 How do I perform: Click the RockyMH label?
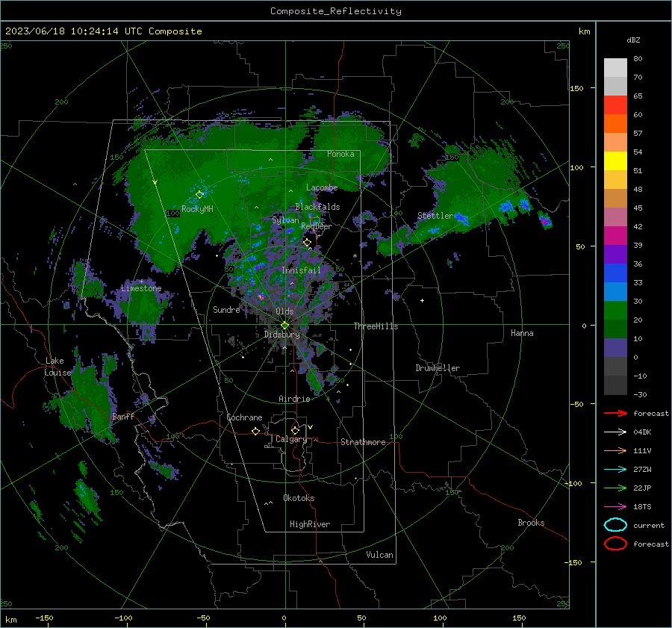(197, 209)
